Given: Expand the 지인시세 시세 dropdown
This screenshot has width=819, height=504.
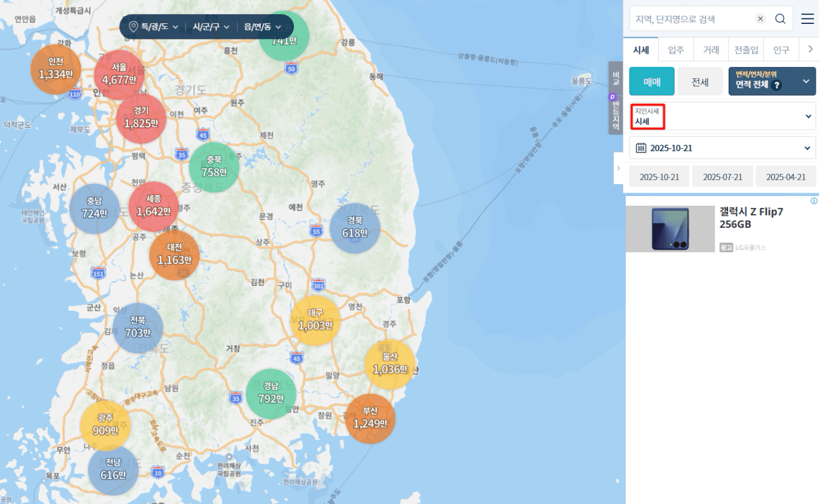Looking at the screenshot, I should (723, 116).
